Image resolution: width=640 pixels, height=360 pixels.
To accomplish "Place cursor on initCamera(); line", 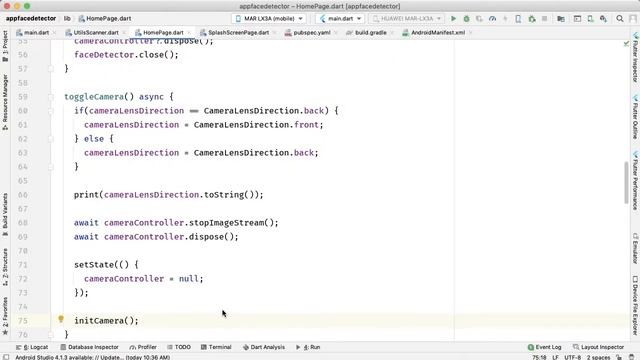I will (106, 321).
